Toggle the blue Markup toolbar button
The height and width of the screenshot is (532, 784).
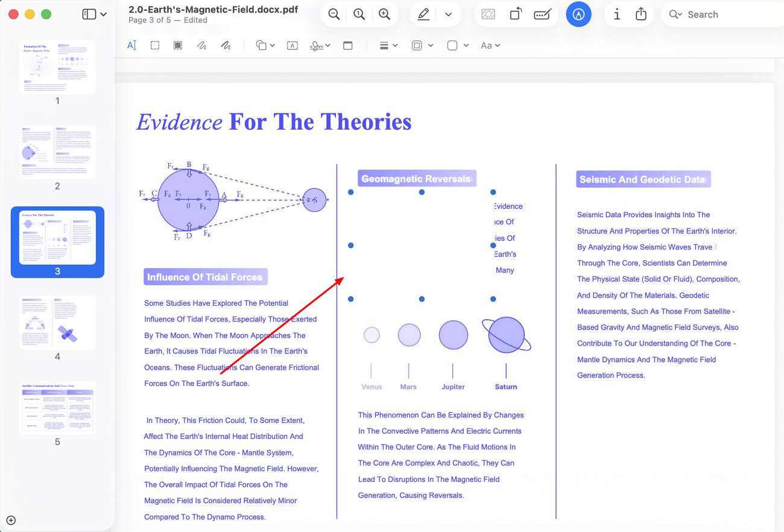pos(578,14)
